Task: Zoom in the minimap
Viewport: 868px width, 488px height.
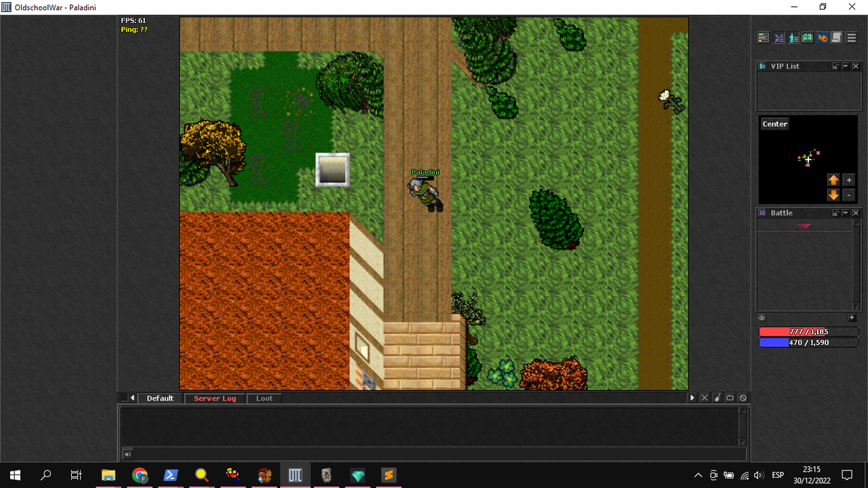Action: coord(849,180)
